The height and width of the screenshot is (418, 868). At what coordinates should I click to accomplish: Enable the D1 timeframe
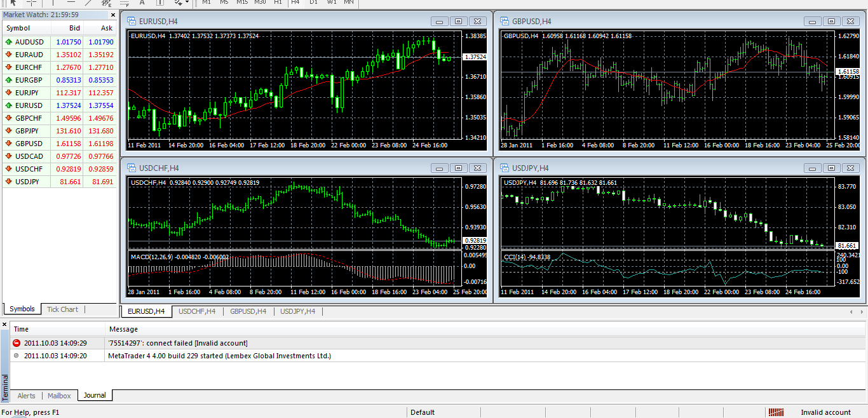(313, 3)
